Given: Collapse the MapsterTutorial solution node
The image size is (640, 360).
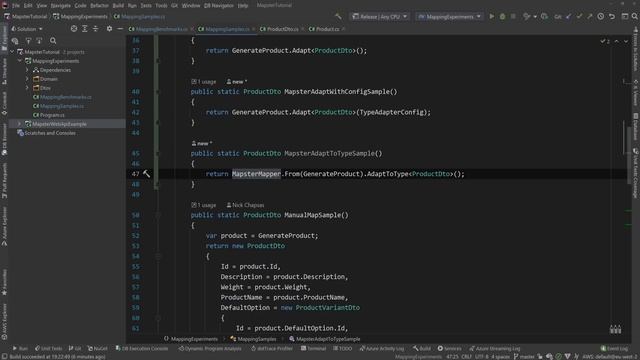Looking at the screenshot, I should tap(12, 52).
